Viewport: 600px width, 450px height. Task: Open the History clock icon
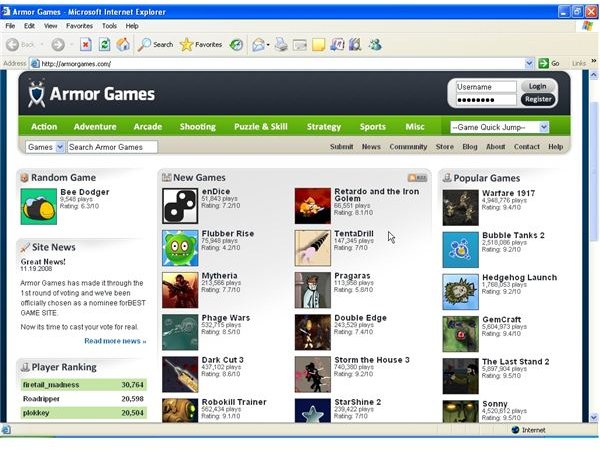[x=236, y=45]
